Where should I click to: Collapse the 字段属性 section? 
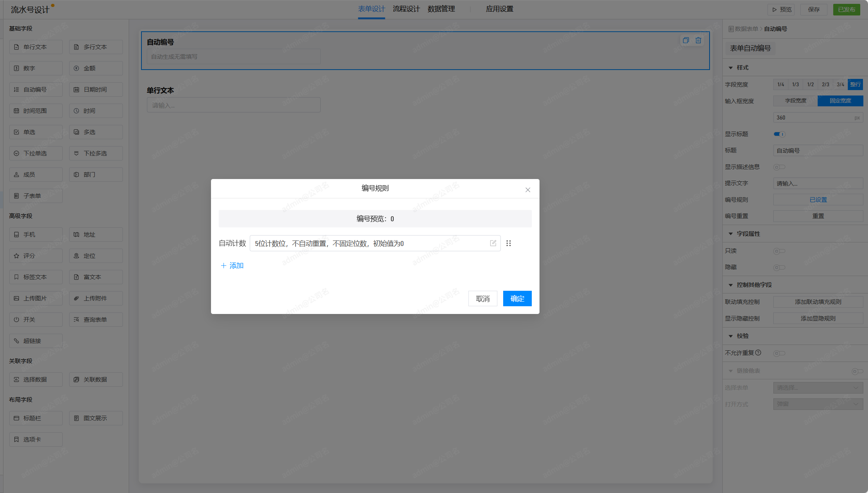pyautogui.click(x=730, y=234)
